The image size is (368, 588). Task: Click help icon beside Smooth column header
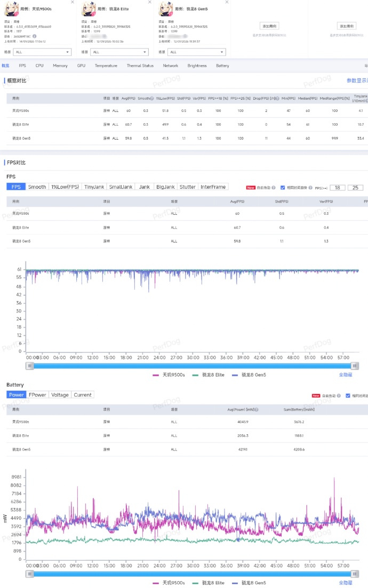click(151, 99)
